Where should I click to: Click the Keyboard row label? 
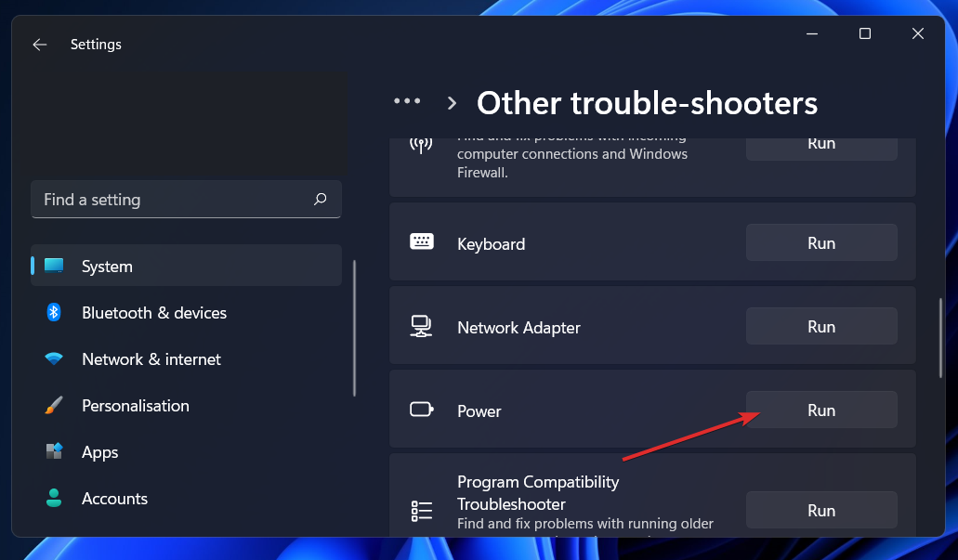(491, 243)
